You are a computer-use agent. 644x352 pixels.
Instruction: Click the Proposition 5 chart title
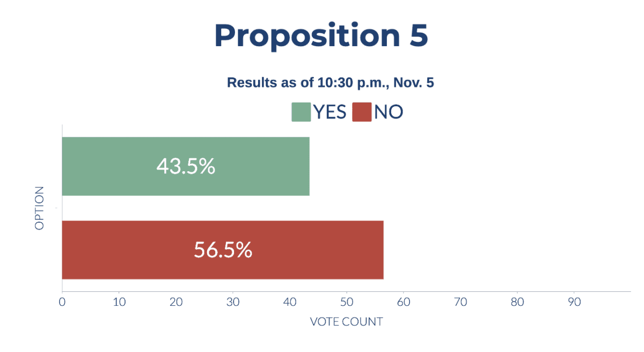coord(321,36)
